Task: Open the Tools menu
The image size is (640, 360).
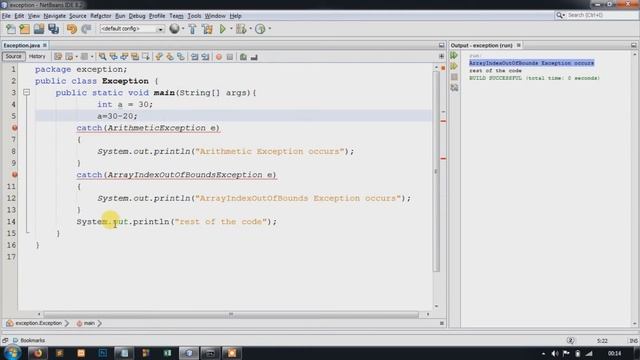Action: click(x=194, y=16)
